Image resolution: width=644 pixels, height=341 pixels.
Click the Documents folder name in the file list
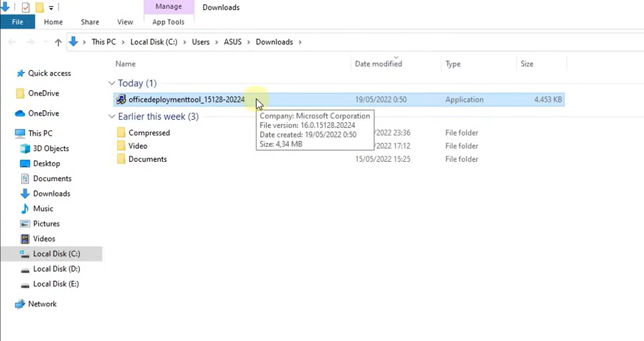[148, 159]
